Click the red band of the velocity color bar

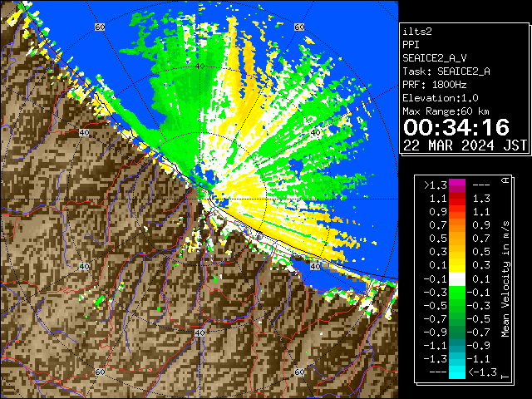click(x=457, y=199)
